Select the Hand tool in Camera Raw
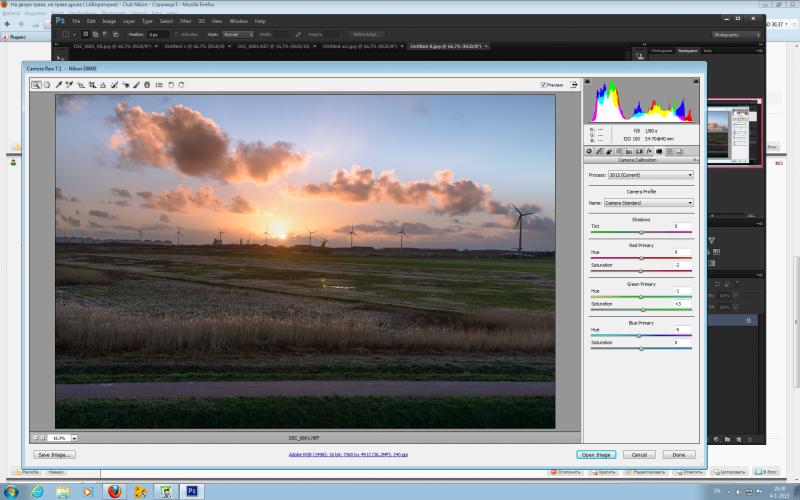Screen dimensions: 800x500 pyautogui.click(x=47, y=85)
